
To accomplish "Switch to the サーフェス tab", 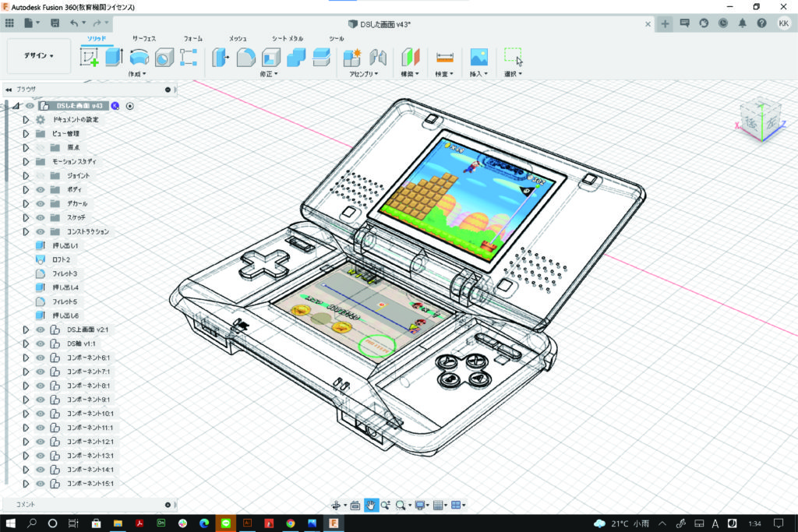I will [144, 38].
